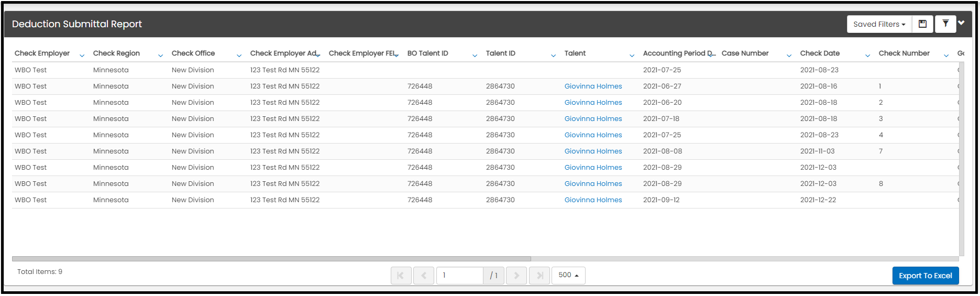
Task: Open Talent ID column menu arrow
Action: click(553, 56)
